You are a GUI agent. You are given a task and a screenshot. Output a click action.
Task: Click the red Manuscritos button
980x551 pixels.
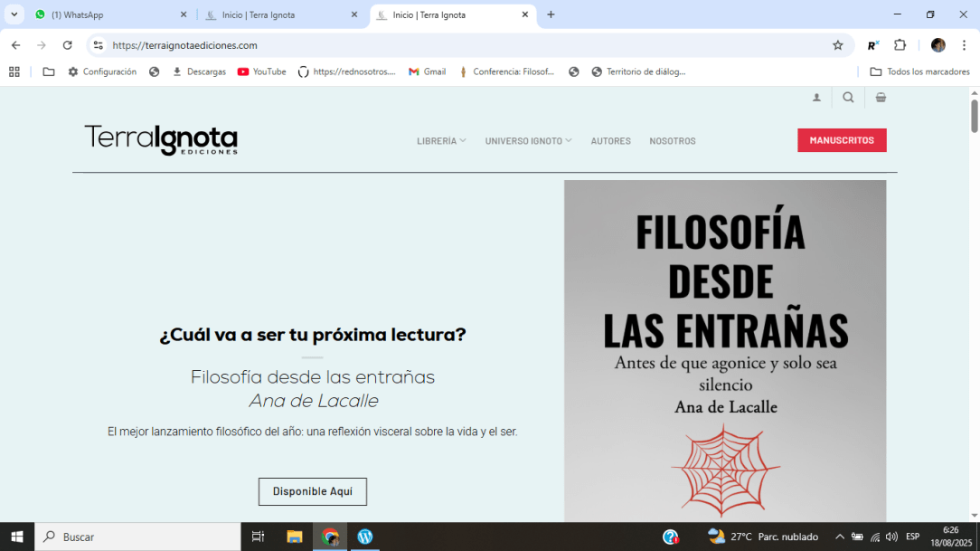point(842,140)
